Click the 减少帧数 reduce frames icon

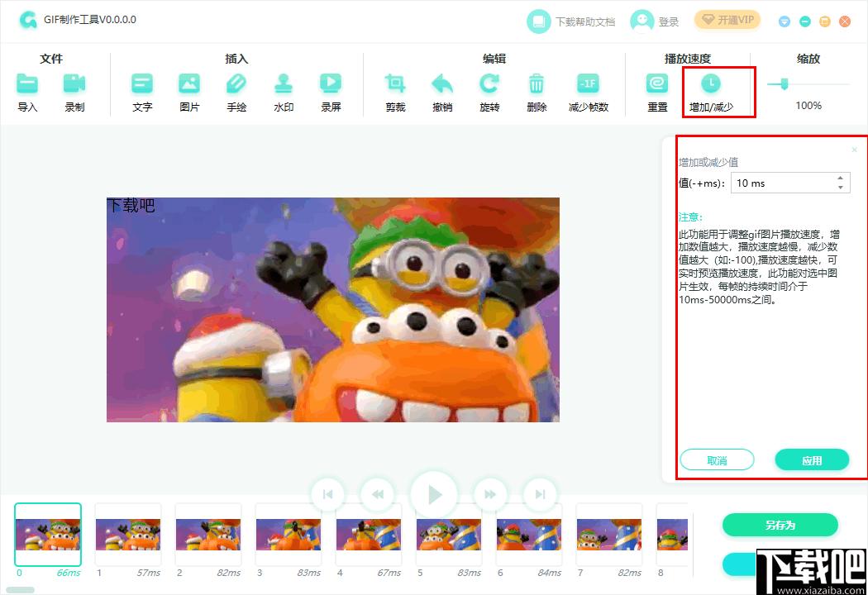(x=589, y=84)
